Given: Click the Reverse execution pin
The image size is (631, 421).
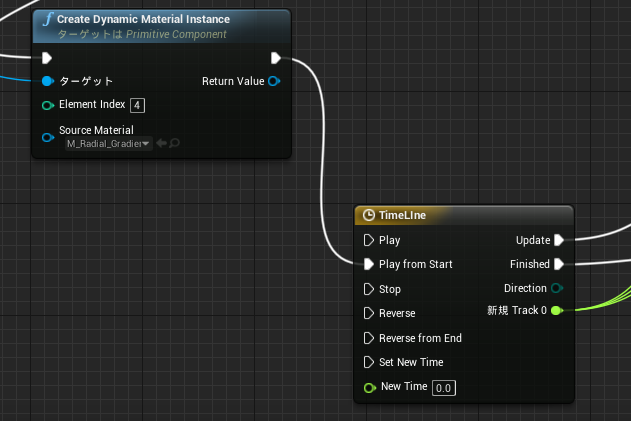Looking at the screenshot, I should click(368, 313).
